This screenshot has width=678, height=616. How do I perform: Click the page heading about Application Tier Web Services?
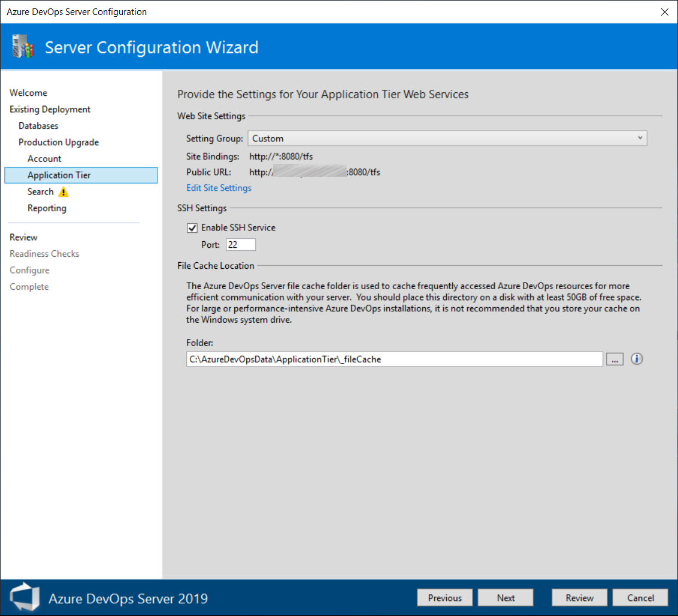point(323,94)
